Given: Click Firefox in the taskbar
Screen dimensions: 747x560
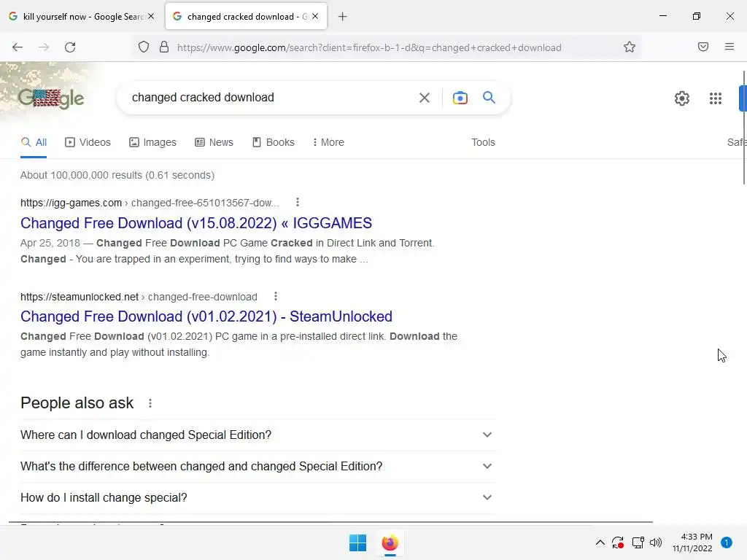Looking at the screenshot, I should (x=390, y=542).
